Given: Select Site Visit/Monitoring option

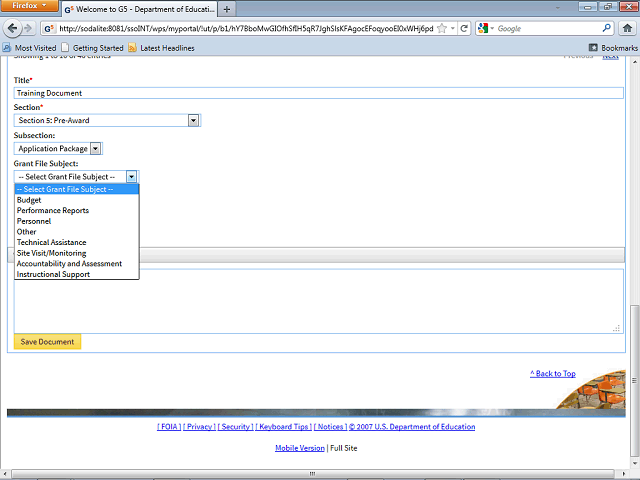Looking at the screenshot, I should (77, 253).
